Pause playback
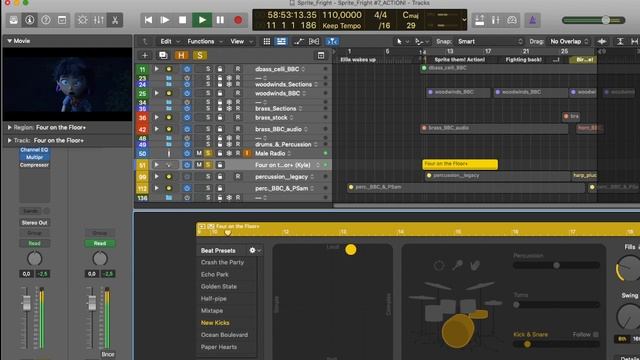This screenshot has height=360, width=640. pyautogui.click(x=220, y=20)
